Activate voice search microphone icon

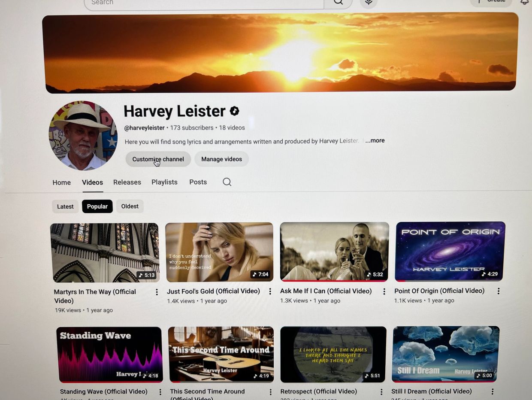[368, 3]
